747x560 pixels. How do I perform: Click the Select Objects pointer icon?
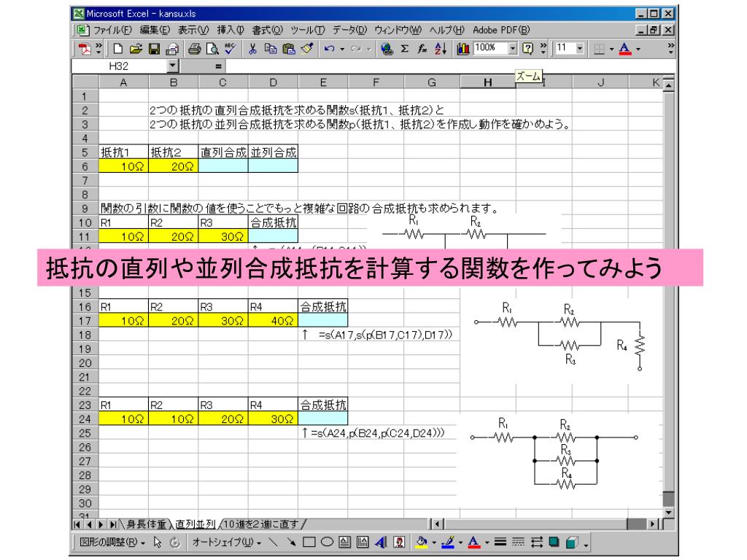point(158,542)
